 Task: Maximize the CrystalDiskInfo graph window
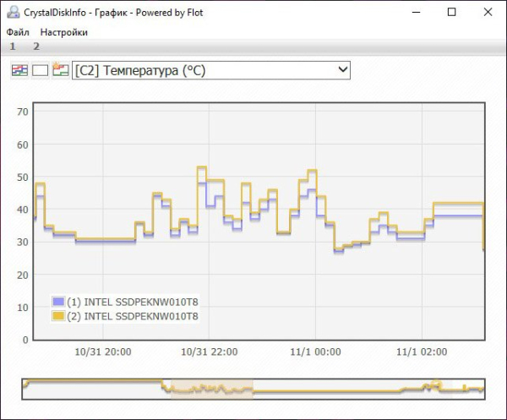point(452,13)
